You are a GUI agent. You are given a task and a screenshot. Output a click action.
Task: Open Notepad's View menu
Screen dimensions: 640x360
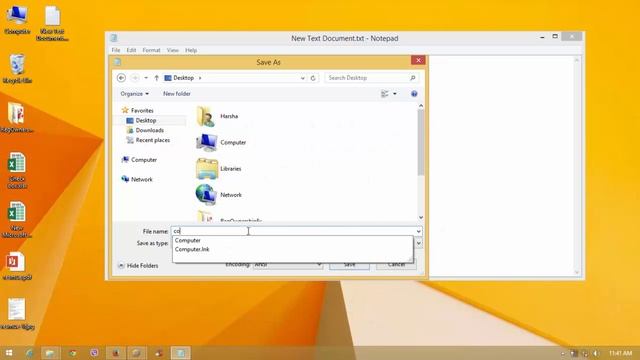pyautogui.click(x=173, y=50)
